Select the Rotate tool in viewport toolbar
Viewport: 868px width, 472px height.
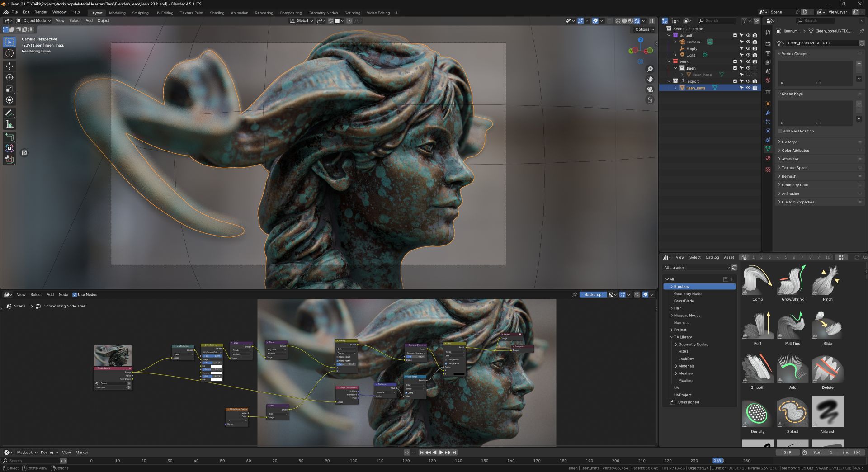click(9, 77)
